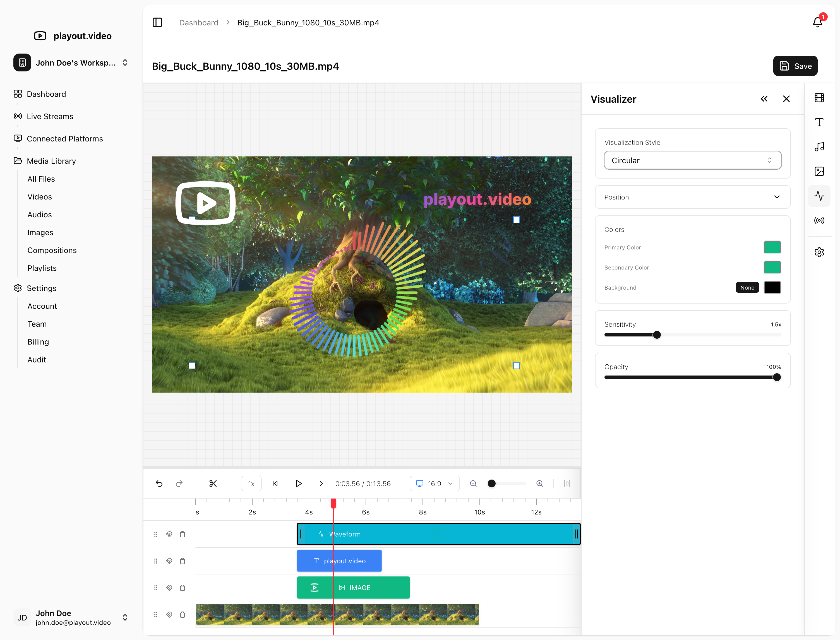Click the undo arrow in timeline toolbar
840x640 pixels.
tap(159, 483)
